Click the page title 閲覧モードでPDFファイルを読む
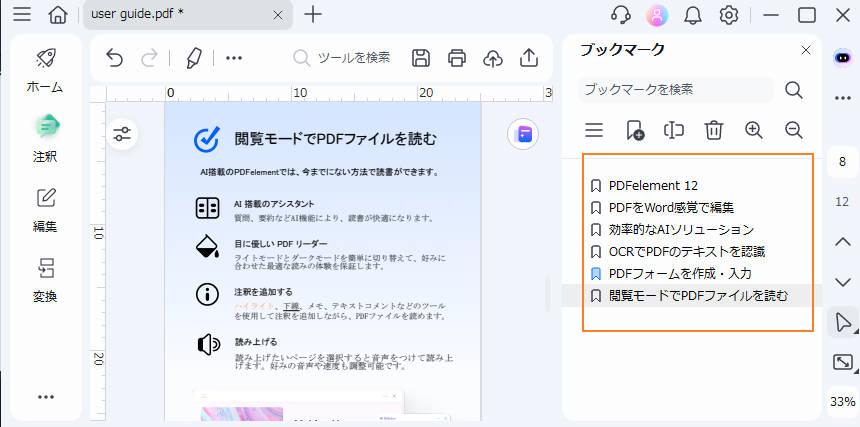 (x=336, y=139)
